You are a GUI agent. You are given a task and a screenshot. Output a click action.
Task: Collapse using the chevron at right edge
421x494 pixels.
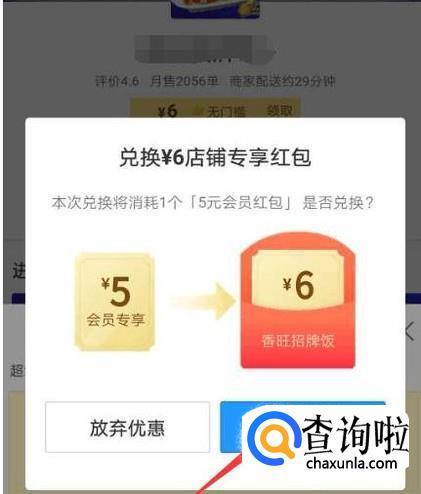pyautogui.click(x=411, y=331)
